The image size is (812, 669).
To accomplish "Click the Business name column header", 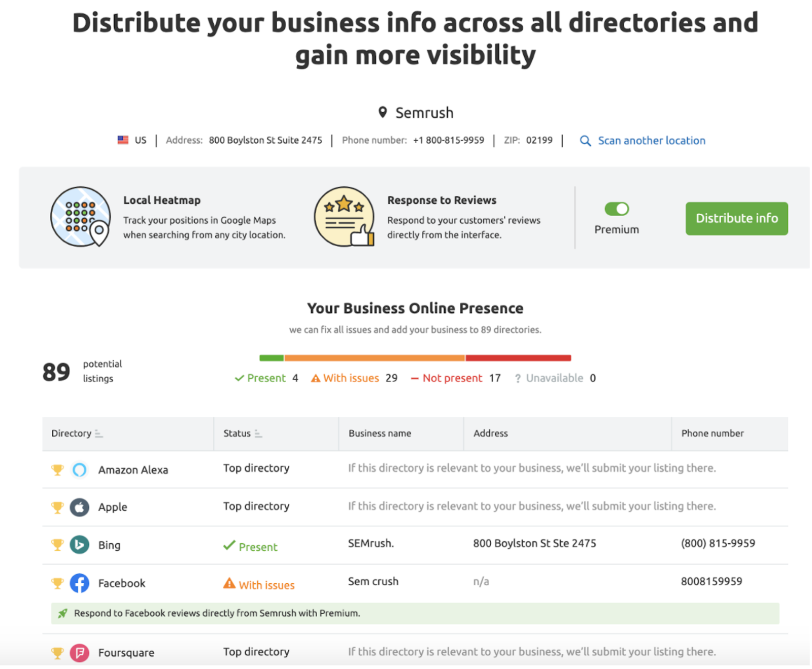I will 380,433.
